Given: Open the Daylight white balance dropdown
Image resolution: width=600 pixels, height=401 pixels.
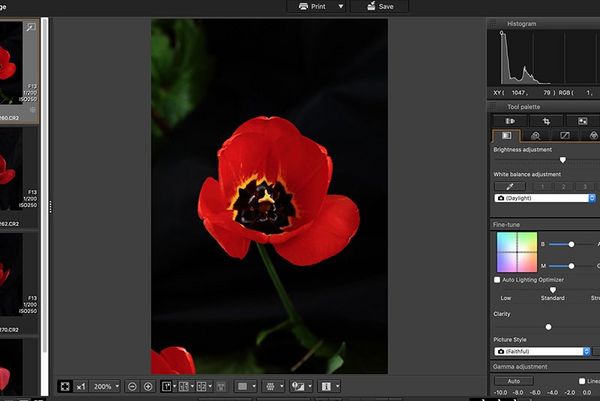Looking at the screenshot, I should [545, 198].
